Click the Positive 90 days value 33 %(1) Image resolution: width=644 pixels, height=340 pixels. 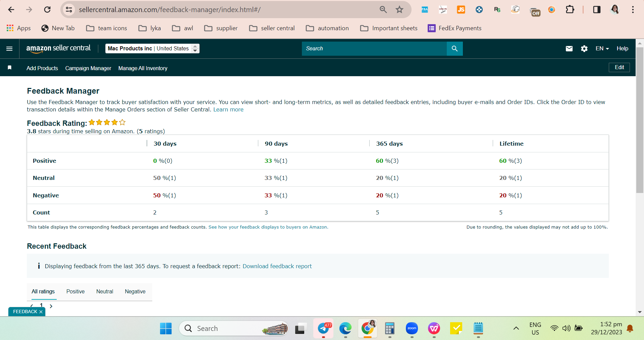coord(276,161)
